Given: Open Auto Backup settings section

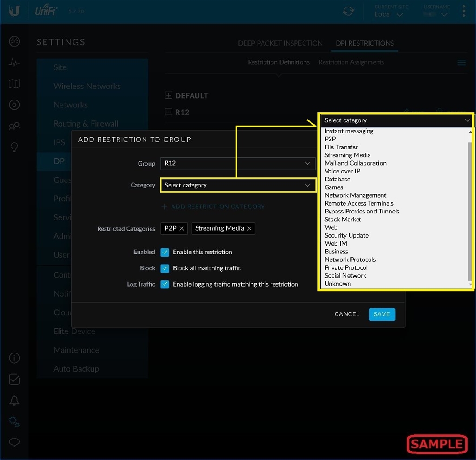Looking at the screenshot, I should click(x=92, y=369).
